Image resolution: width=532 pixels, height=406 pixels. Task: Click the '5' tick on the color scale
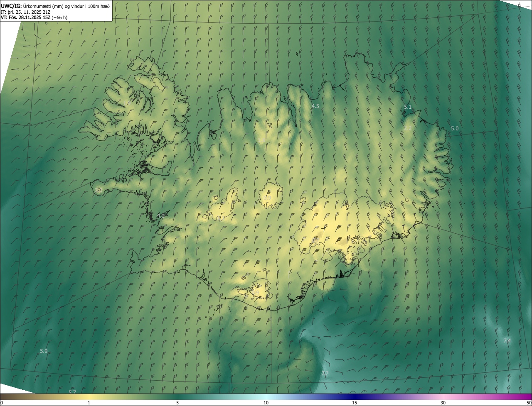pyautogui.click(x=177, y=403)
